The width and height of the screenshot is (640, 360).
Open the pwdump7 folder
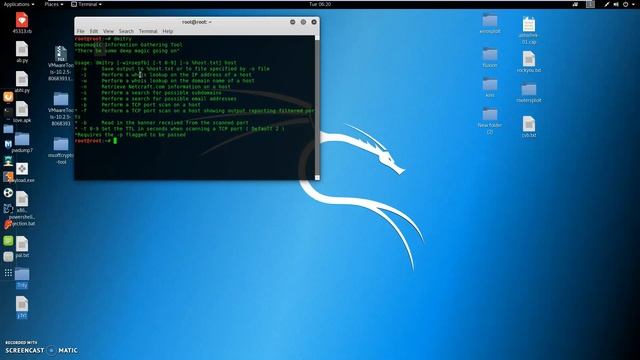point(22,139)
